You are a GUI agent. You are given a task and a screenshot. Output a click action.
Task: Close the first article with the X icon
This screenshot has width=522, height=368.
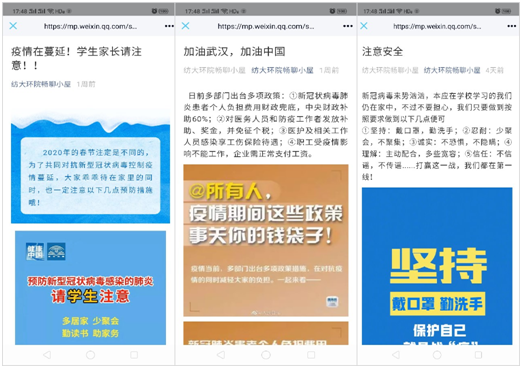(13, 26)
